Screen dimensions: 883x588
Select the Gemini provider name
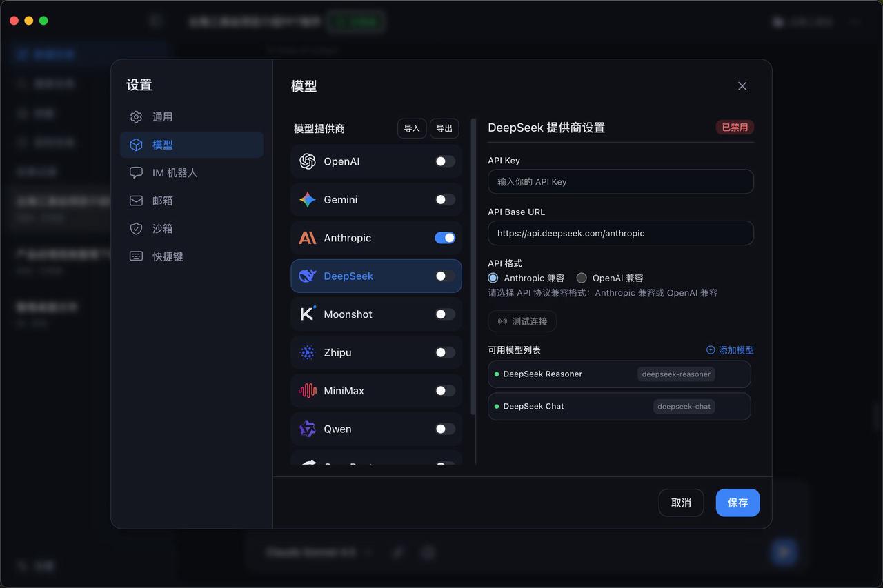[341, 200]
